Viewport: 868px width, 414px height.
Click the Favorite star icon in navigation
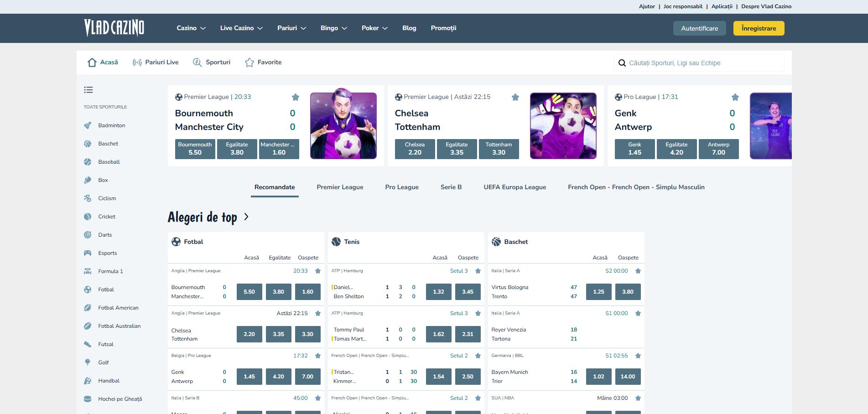click(249, 62)
